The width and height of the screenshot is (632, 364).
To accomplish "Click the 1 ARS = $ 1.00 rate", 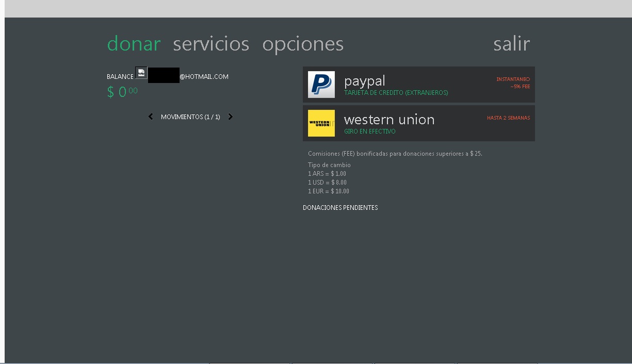I will [x=327, y=174].
